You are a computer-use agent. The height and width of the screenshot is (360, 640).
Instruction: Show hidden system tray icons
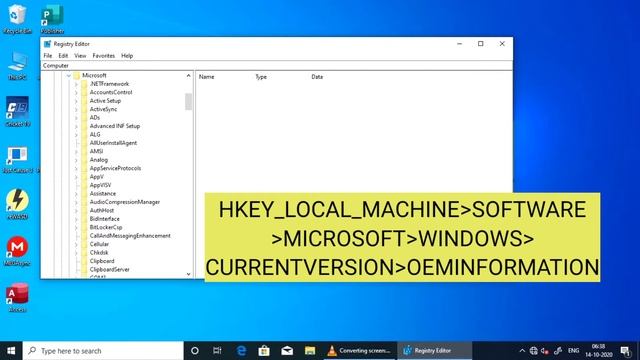522,351
